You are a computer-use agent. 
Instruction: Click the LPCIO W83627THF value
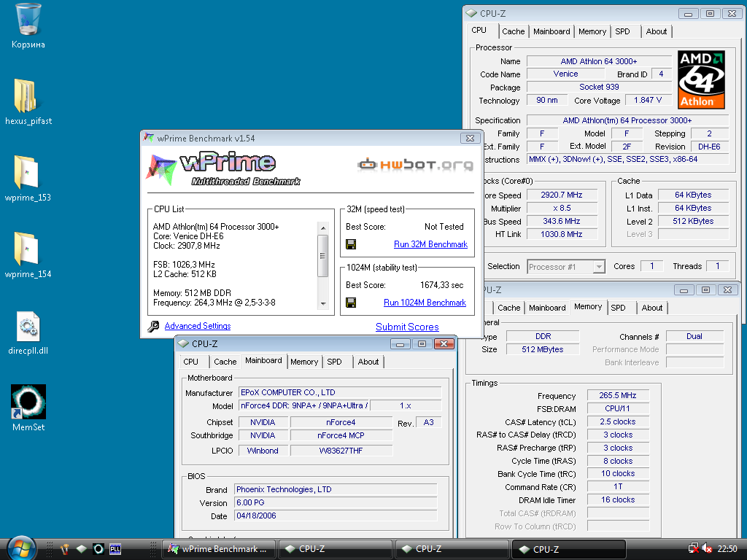pos(341,451)
